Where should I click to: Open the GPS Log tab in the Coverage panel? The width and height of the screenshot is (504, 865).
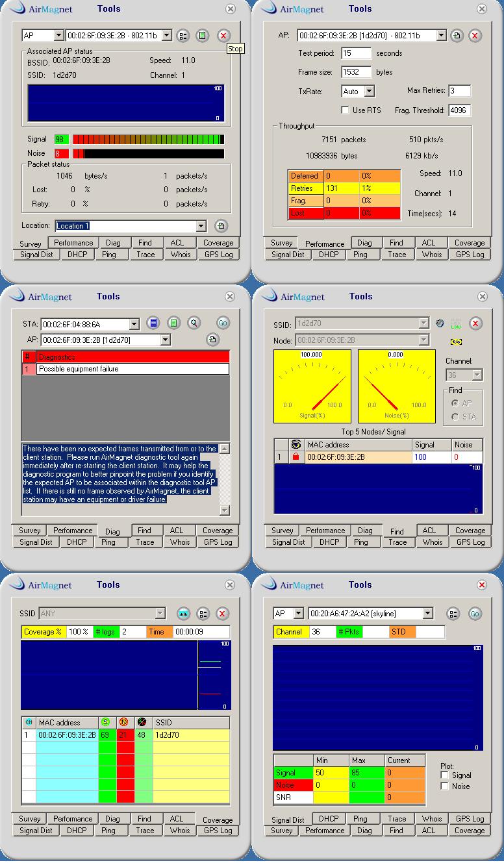tap(218, 831)
